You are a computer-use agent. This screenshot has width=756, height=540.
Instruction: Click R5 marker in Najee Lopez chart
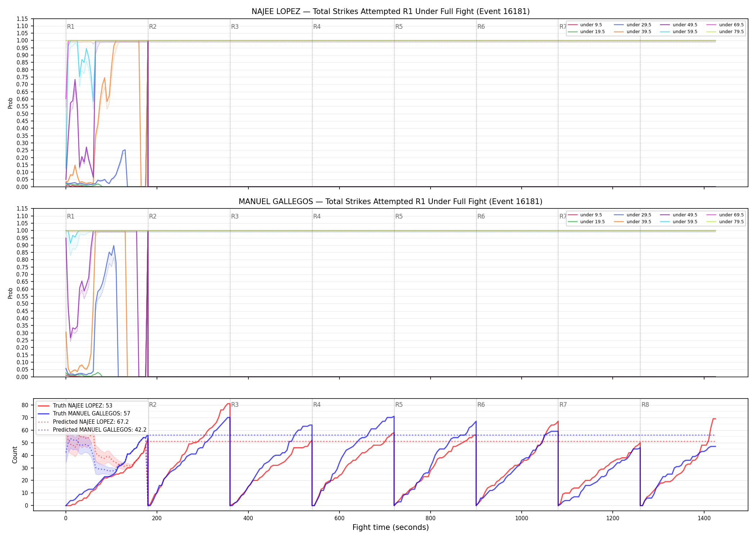pyautogui.click(x=399, y=27)
